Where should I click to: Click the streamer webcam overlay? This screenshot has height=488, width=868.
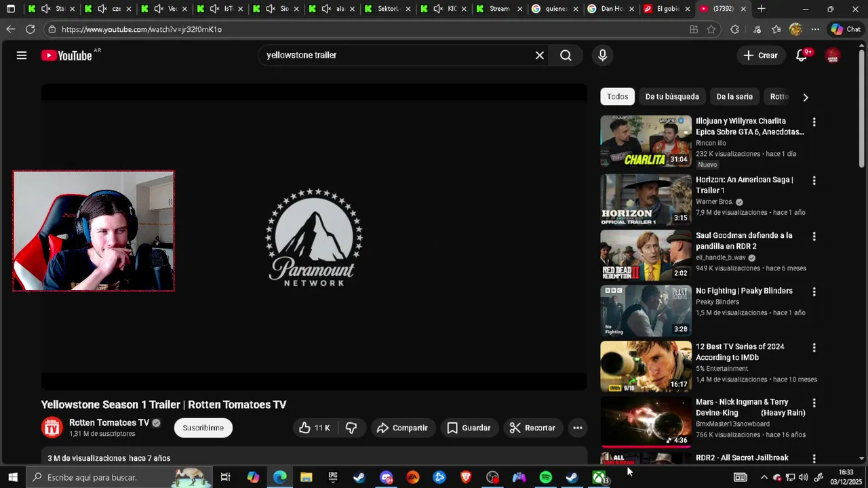[x=94, y=231]
